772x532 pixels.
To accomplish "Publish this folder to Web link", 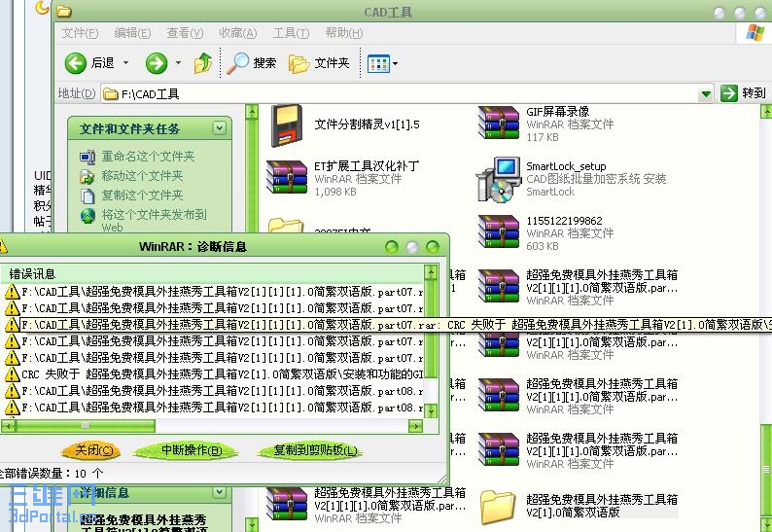I will tap(154, 220).
